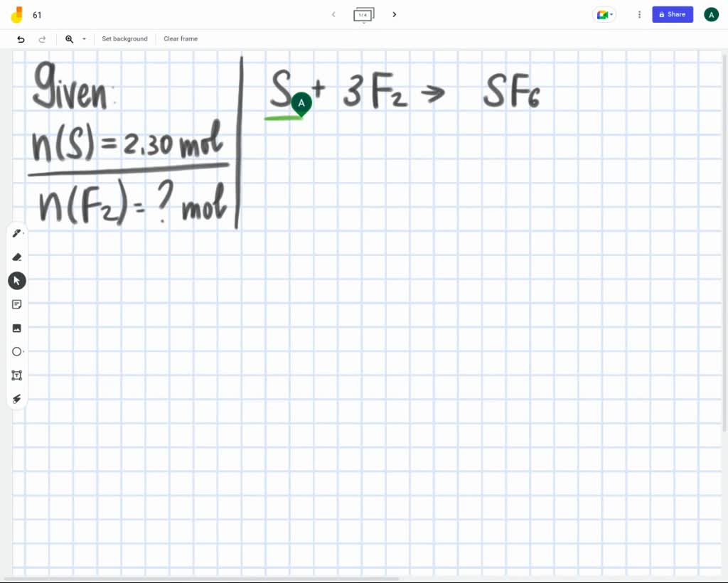
Task: Expand the frame bar showing 1/4
Action: coord(363,15)
